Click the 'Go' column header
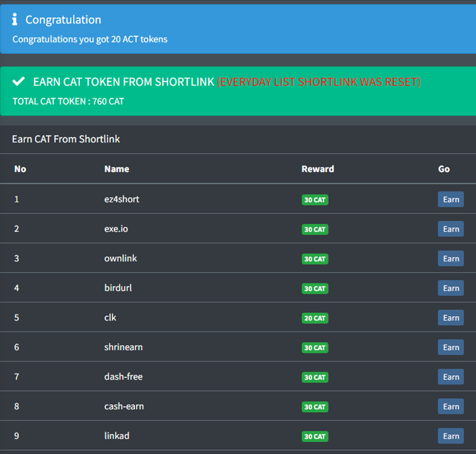Viewport: 476px width, 454px height. click(x=444, y=169)
